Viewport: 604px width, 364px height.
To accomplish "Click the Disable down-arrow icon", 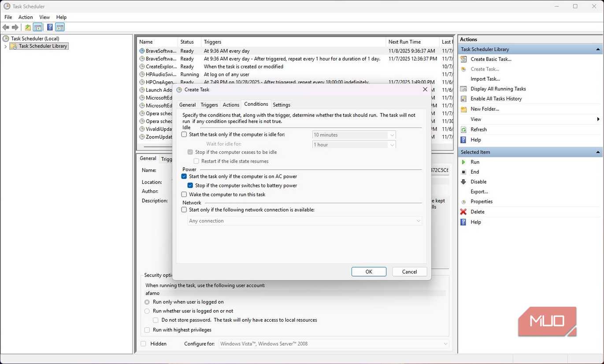I will [x=463, y=182].
